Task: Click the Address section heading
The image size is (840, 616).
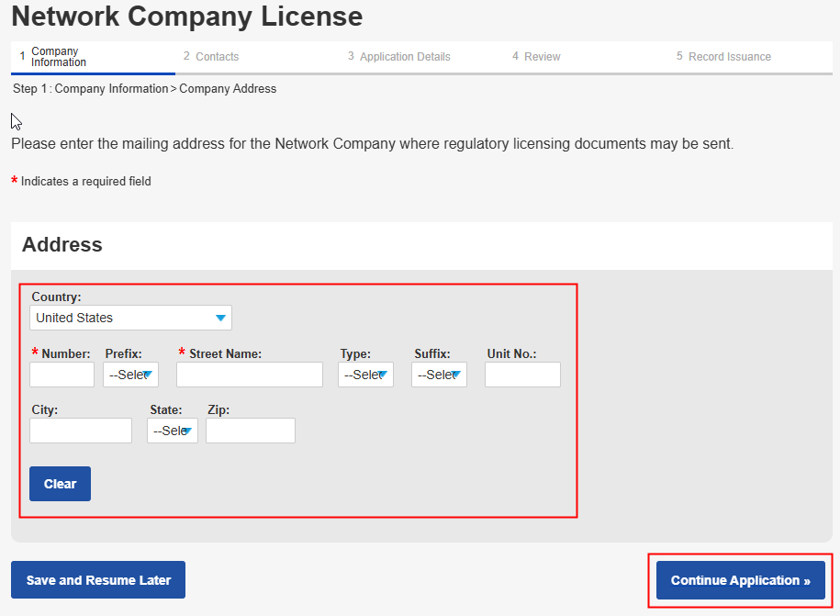Action: pos(62,245)
